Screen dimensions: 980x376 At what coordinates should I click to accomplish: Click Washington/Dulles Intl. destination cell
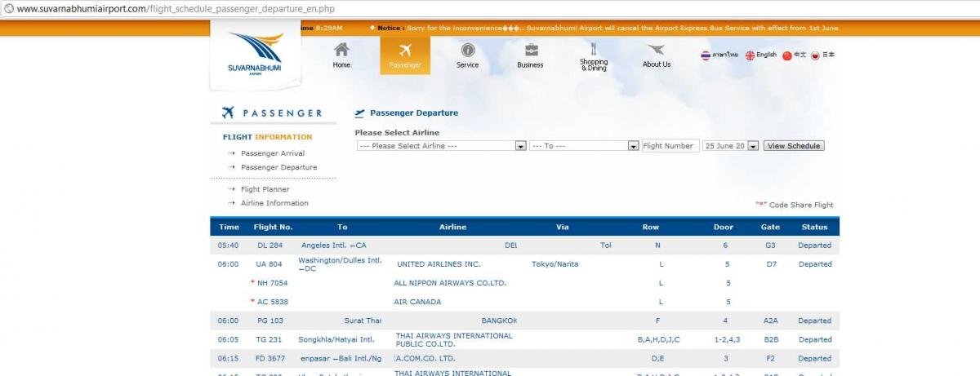click(x=340, y=264)
